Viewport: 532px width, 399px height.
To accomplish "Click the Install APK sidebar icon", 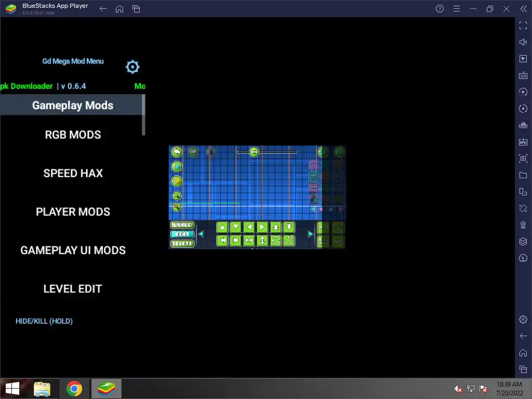I will pos(523,142).
